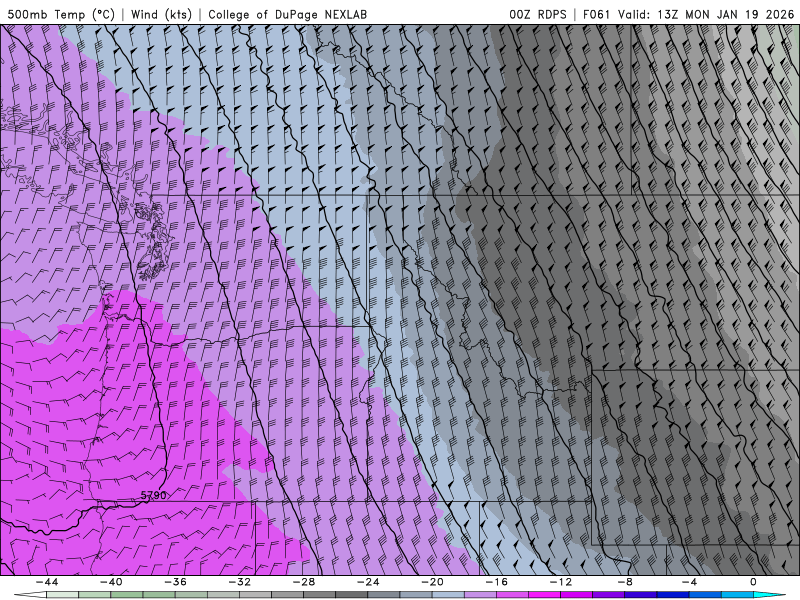Viewport: 800px width, 600px height.
Task: Click the 5790 height contour label
Action: coord(153,495)
